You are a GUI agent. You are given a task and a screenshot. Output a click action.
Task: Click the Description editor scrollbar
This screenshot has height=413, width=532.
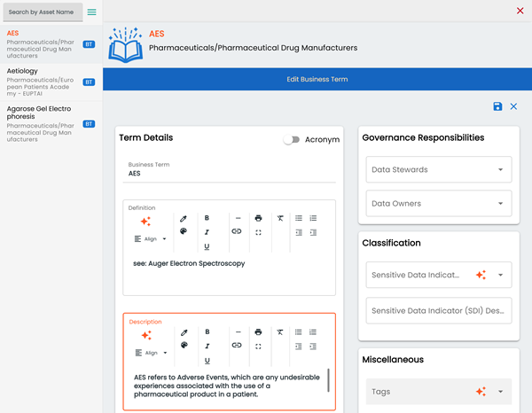coord(328,380)
